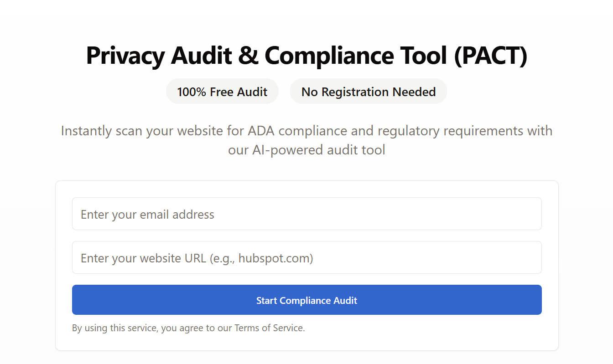Click the "(PACT)" acronym in the title
Image resolution: width=613 pixels, height=364 pixels.
pos(490,56)
